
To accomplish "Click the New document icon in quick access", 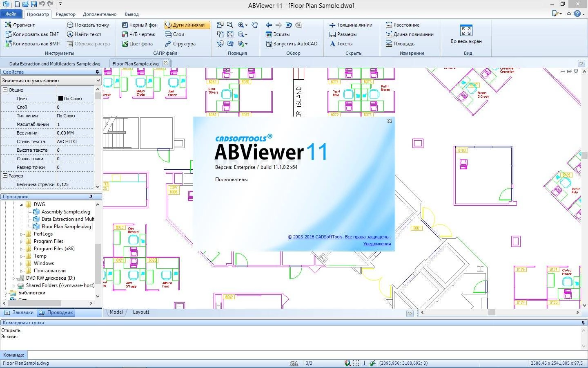I will [17, 4].
